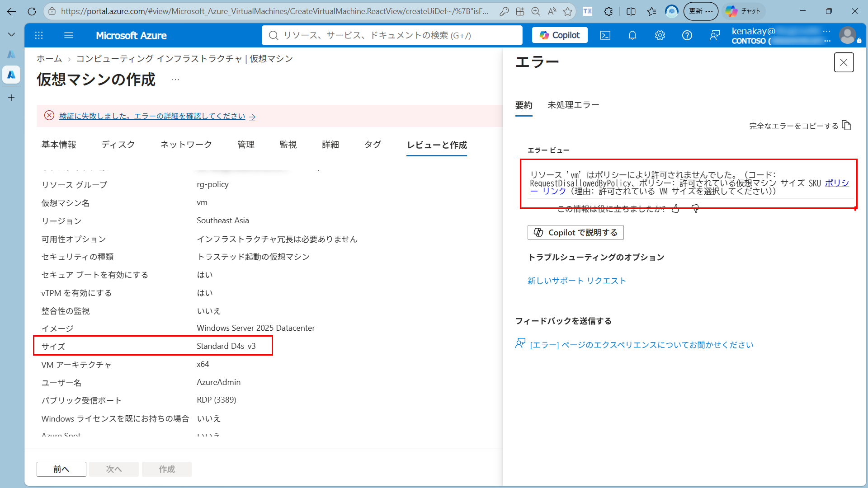Open the error page experience feedback link
This screenshot has height=488, width=868.
pyautogui.click(x=642, y=345)
